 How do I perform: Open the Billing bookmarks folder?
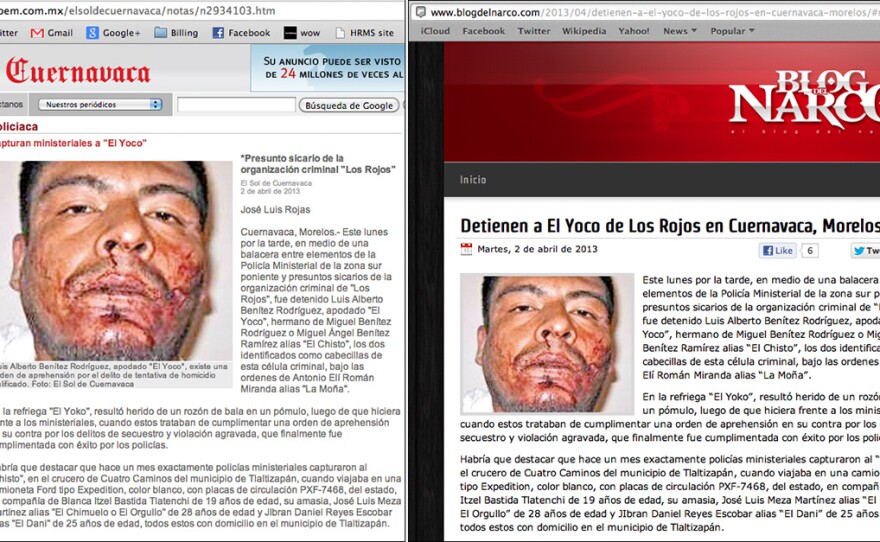click(x=176, y=33)
